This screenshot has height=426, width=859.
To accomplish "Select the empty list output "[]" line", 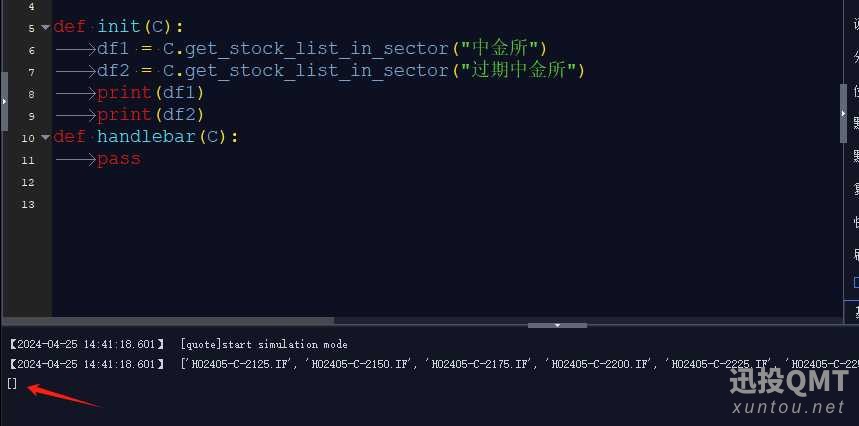I will [x=12, y=384].
